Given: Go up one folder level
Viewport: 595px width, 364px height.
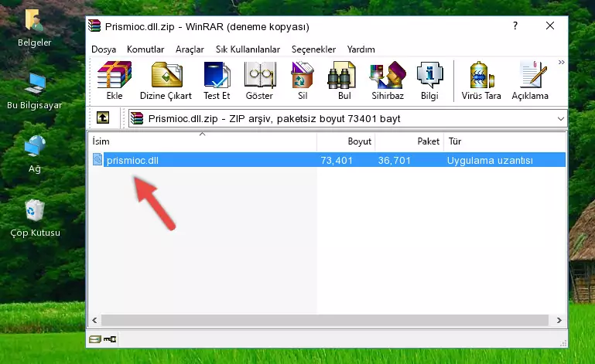Looking at the screenshot, I should click(x=103, y=118).
